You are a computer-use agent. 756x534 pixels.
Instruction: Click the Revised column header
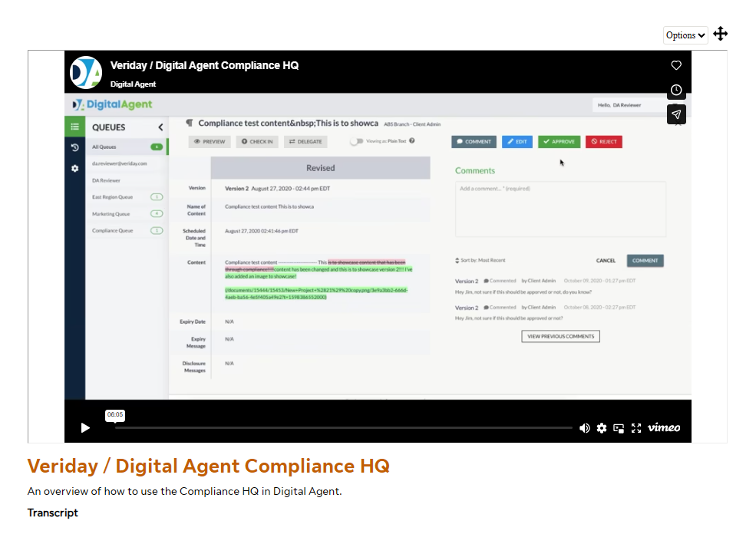pos(320,168)
